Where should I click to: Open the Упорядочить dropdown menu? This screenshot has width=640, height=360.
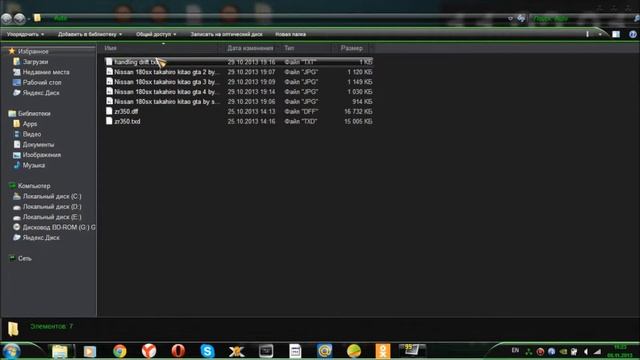tap(25, 34)
